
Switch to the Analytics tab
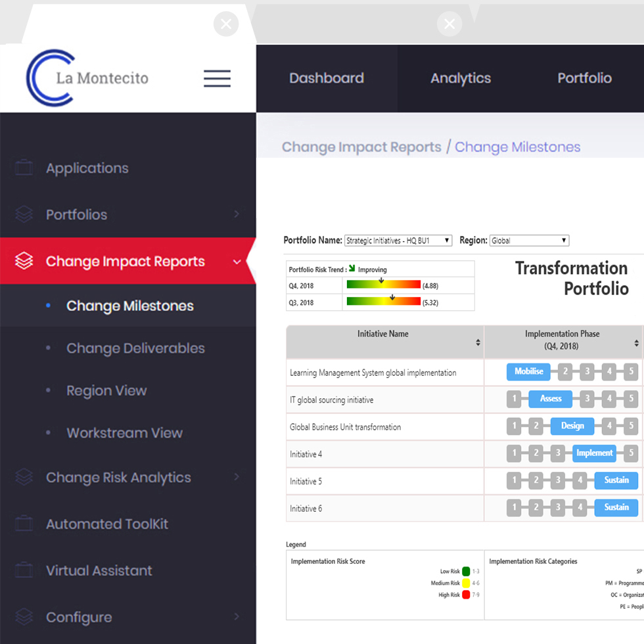[x=460, y=78]
